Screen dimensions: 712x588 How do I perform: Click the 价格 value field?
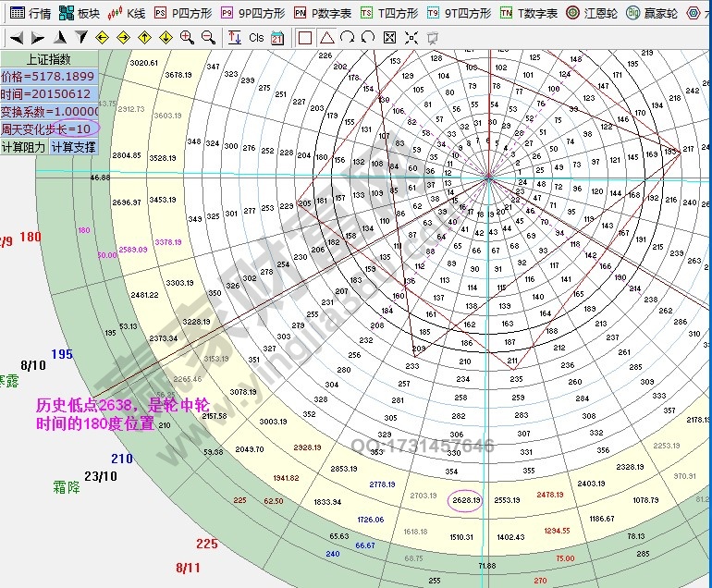tap(47, 77)
